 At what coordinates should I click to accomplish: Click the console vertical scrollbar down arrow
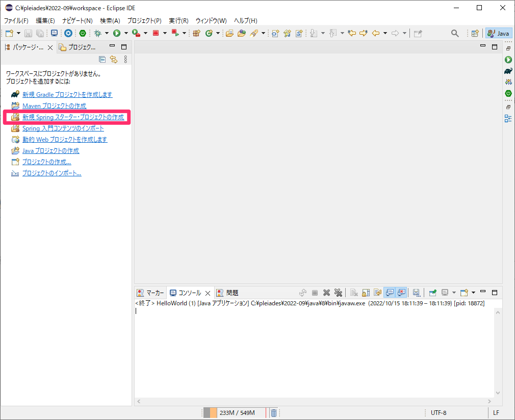(x=498, y=393)
